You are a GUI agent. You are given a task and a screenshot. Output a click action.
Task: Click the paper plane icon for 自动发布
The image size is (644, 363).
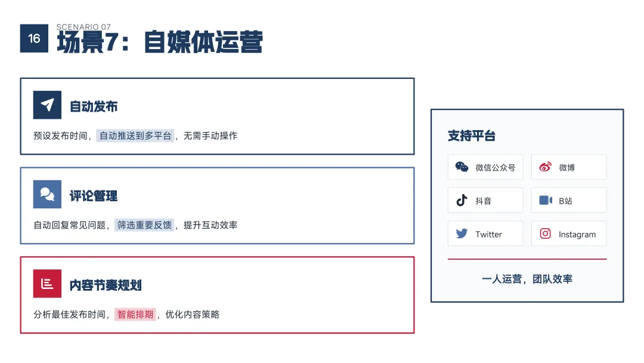tap(47, 105)
